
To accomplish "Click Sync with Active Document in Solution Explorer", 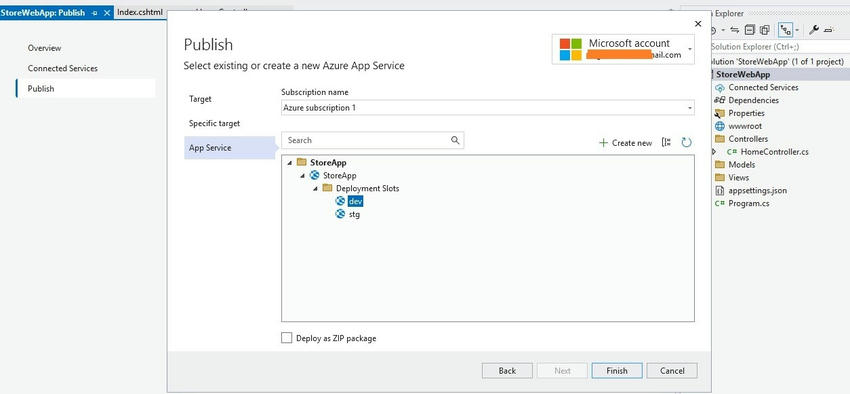I will (x=735, y=30).
